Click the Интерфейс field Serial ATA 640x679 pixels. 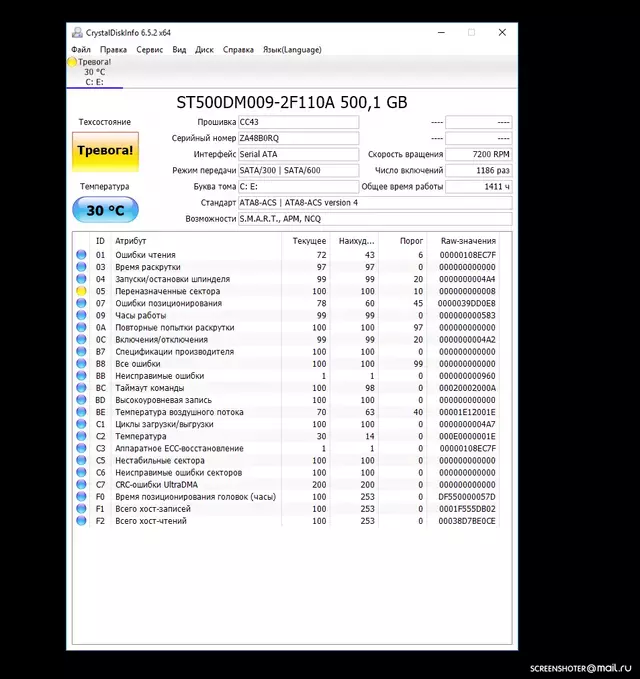tap(298, 154)
